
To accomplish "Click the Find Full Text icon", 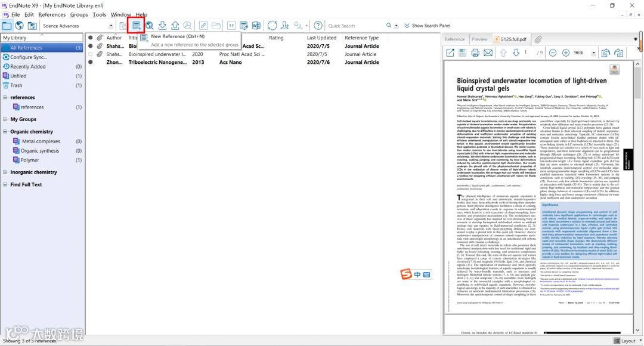I will coord(187,26).
